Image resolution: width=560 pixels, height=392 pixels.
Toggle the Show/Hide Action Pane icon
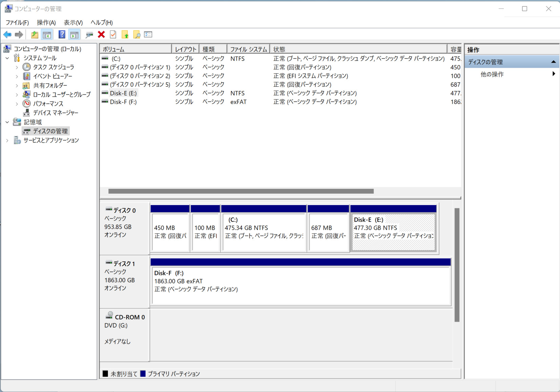coord(74,35)
